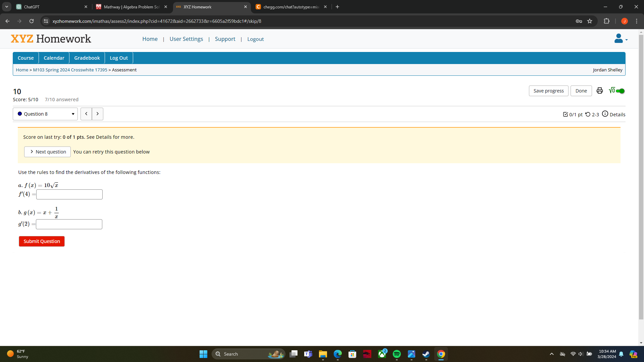Click the Submit Question button
644x362 pixels.
tap(41, 241)
